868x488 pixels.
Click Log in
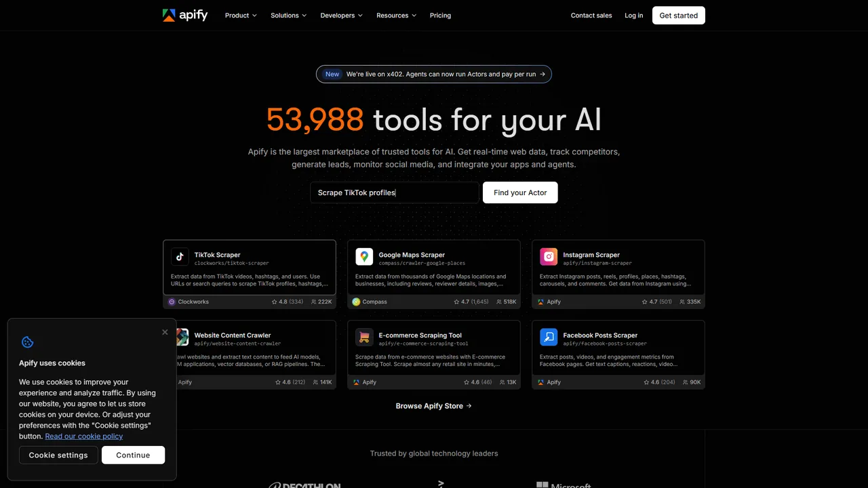pos(634,16)
